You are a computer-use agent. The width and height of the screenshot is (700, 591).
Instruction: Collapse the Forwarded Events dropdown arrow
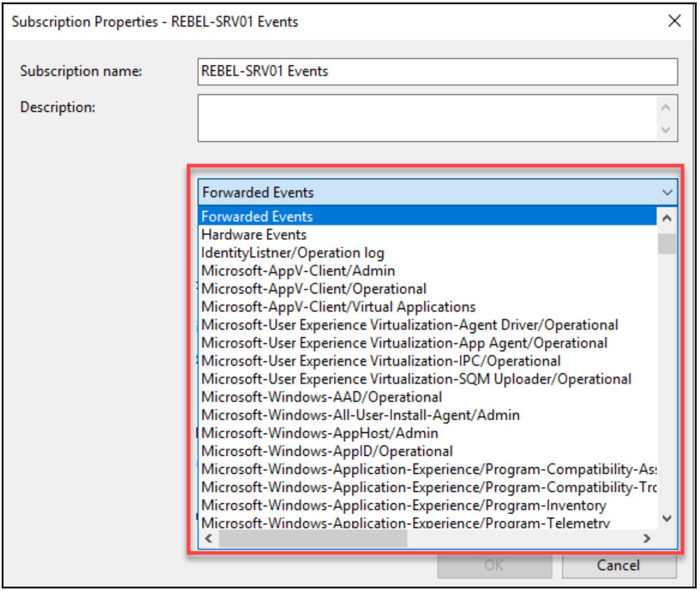[667, 192]
